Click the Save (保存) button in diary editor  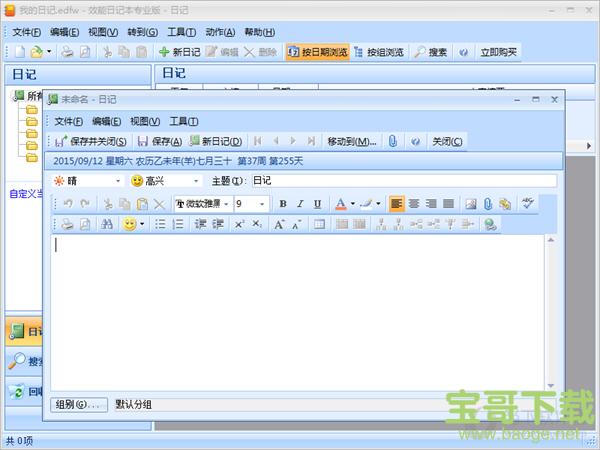pos(160,141)
